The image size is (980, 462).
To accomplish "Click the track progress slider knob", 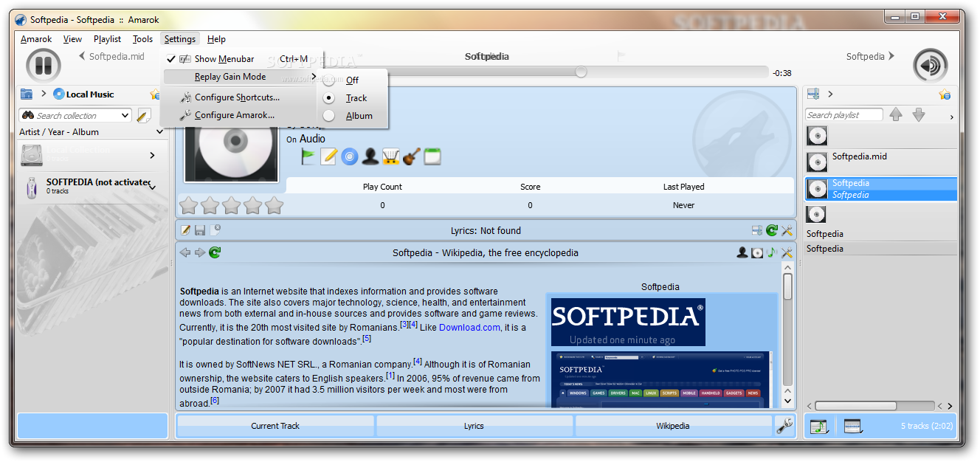I will point(581,72).
